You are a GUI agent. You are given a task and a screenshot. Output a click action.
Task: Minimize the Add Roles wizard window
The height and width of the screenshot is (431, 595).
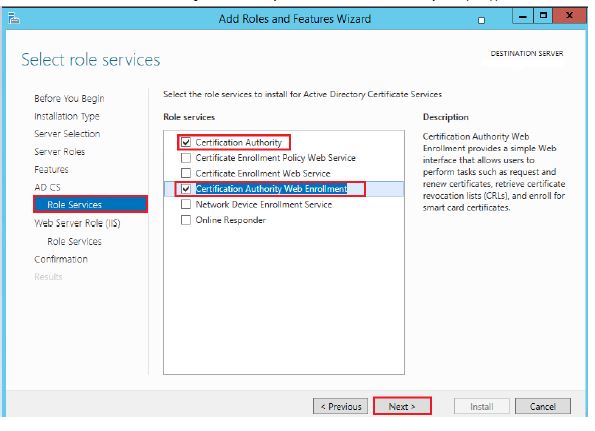click(x=523, y=16)
